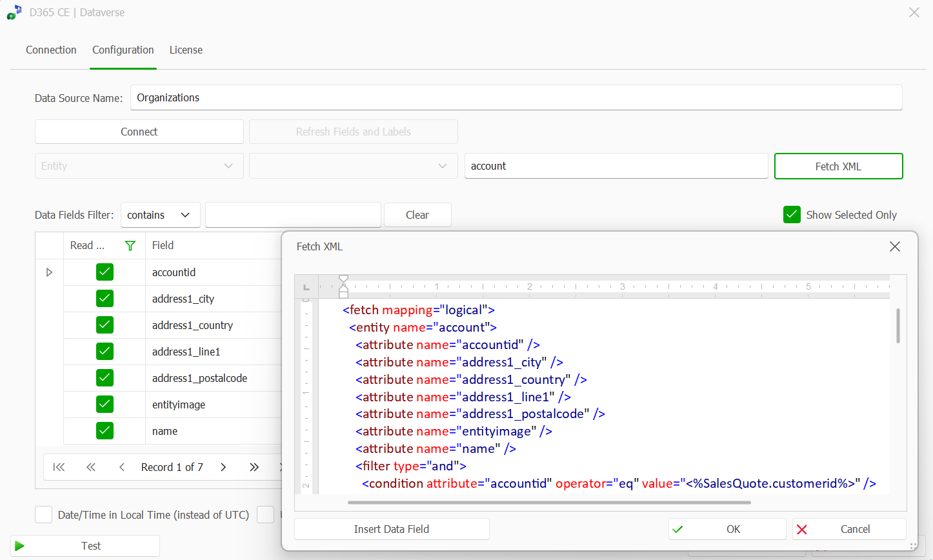Viewport: 933px width, 560px height.
Task: Uncheck the accountid field checkbox
Action: point(105,272)
